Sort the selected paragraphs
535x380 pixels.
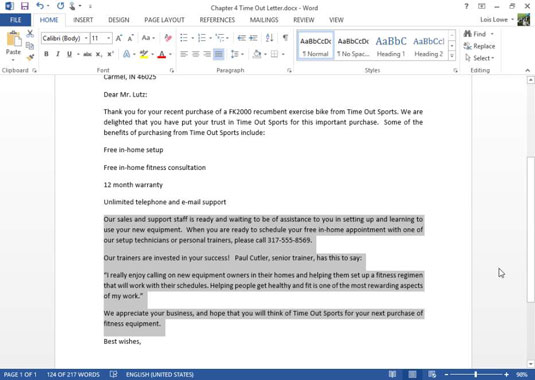click(x=270, y=38)
